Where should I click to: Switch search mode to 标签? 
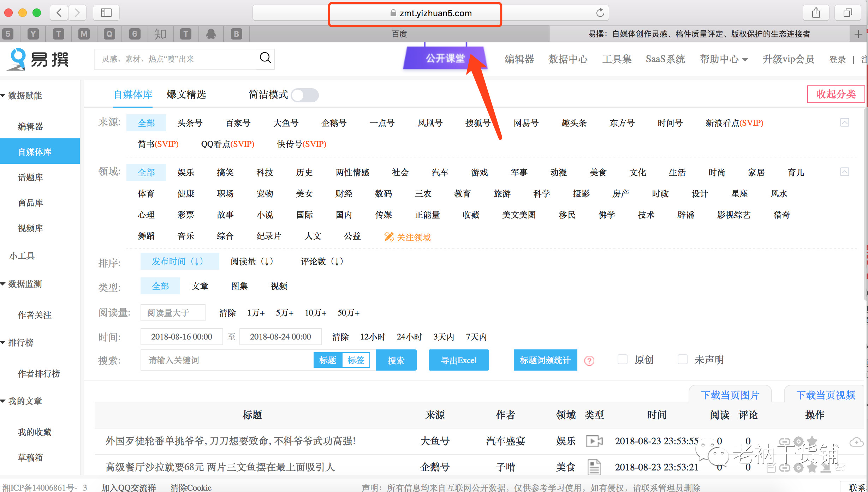pyautogui.click(x=356, y=360)
